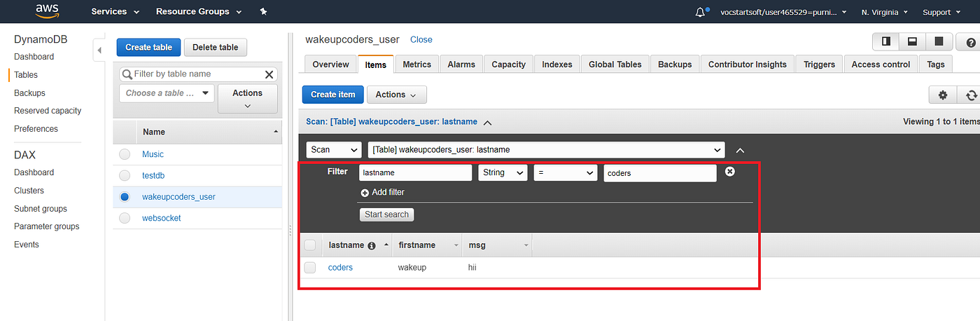This screenshot has height=321, width=980.
Task: Open the msg column dropdown arrow
Action: click(x=526, y=245)
